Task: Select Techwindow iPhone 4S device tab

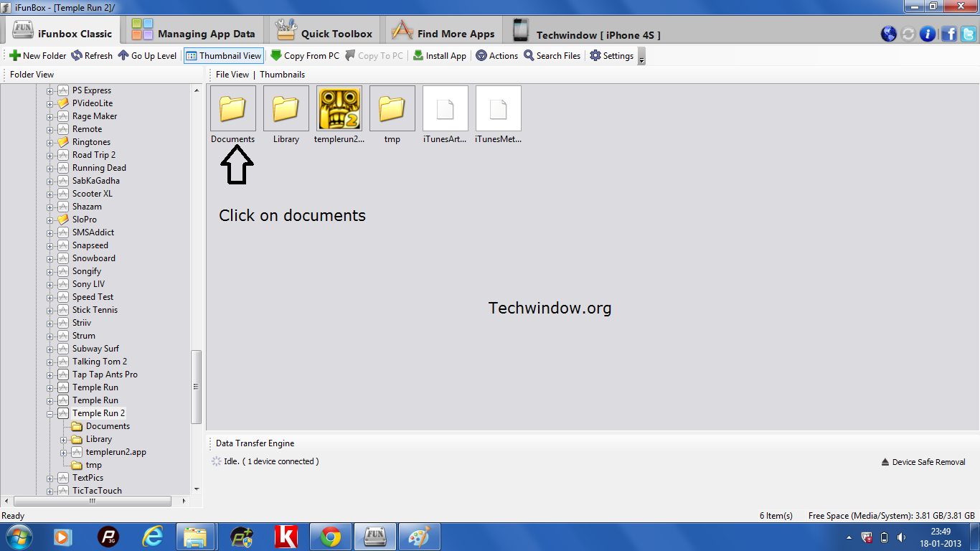Action: click(586, 32)
